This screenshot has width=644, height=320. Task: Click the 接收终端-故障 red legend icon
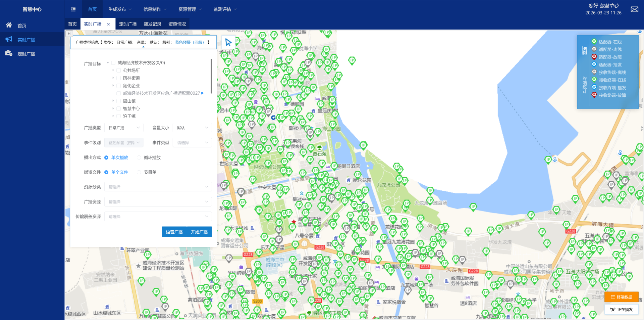tap(594, 95)
